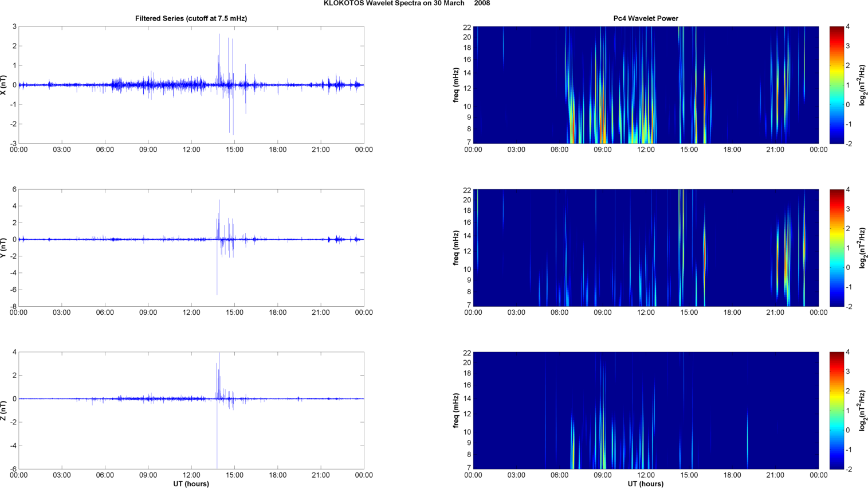Click the bottom wavelet spectrogram colorbar

tap(836, 411)
